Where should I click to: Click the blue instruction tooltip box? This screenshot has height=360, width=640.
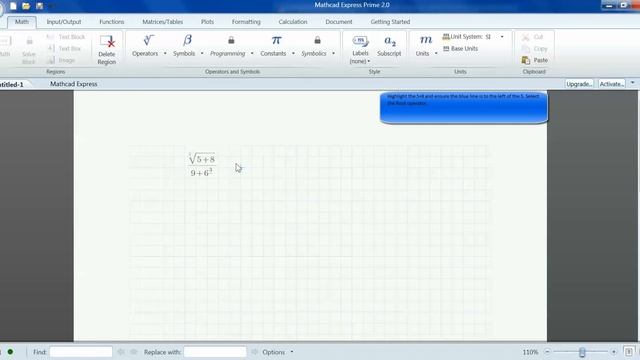tap(464, 107)
